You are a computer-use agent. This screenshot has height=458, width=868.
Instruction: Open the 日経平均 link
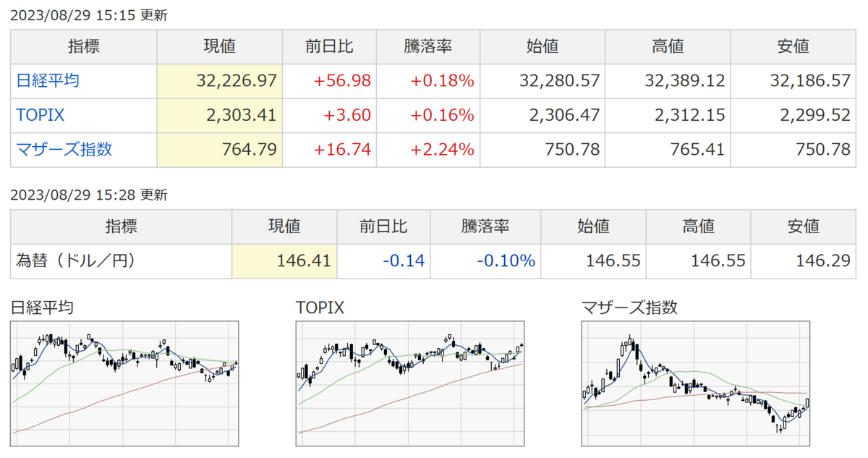[48, 81]
